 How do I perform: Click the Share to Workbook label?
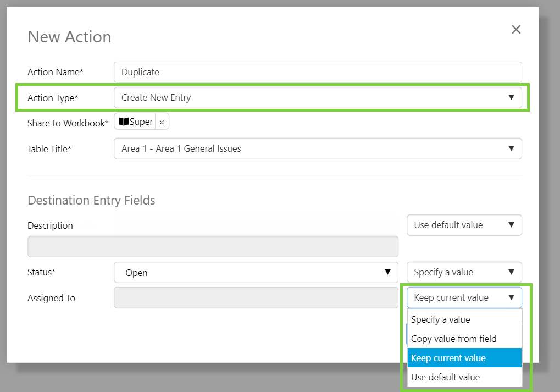[68, 123]
